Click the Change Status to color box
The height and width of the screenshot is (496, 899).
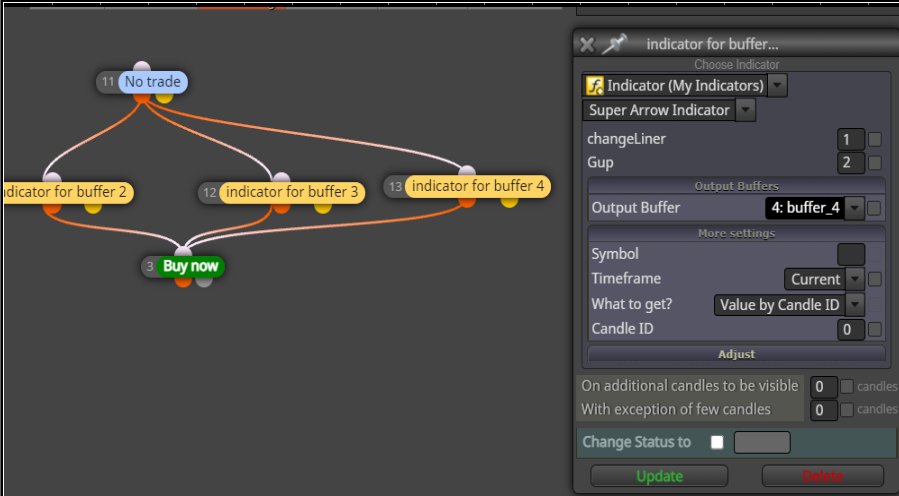point(762,442)
